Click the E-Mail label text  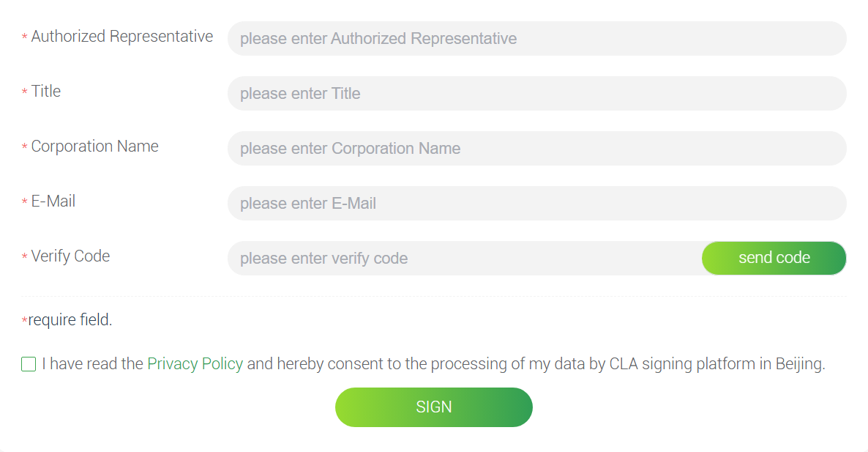[x=53, y=201]
